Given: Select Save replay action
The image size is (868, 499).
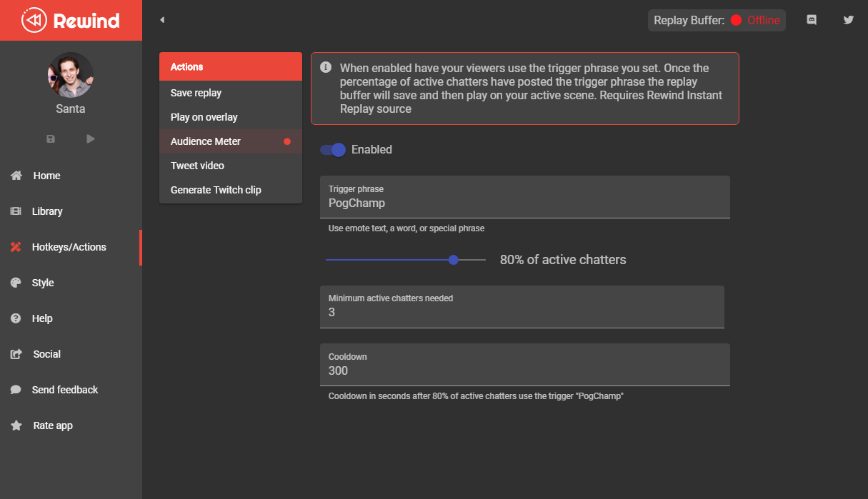Looking at the screenshot, I should [231, 93].
